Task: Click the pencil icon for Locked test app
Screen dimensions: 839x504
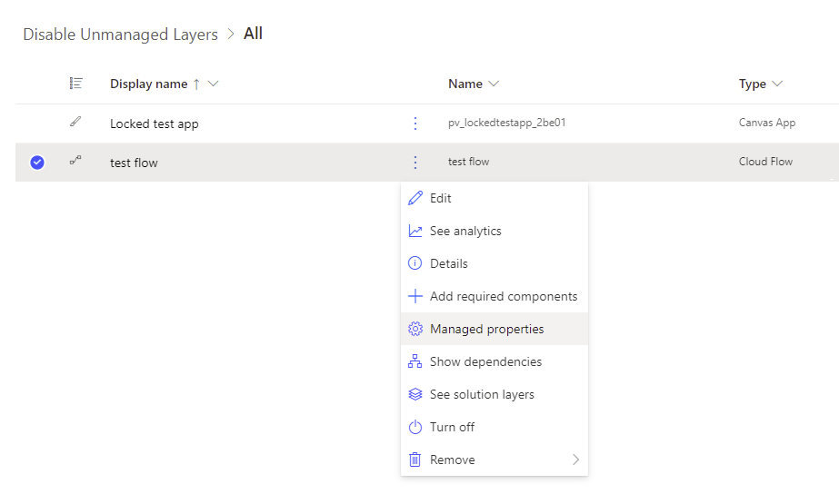Action: click(x=75, y=122)
